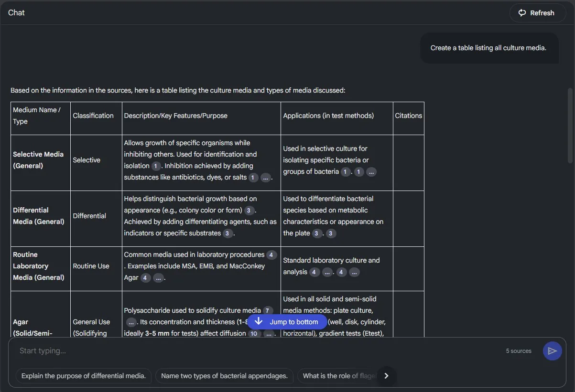The width and height of the screenshot is (575, 392).
Task: Expand ellipsis citations after 'dyes, or salts'
Action: (266, 178)
